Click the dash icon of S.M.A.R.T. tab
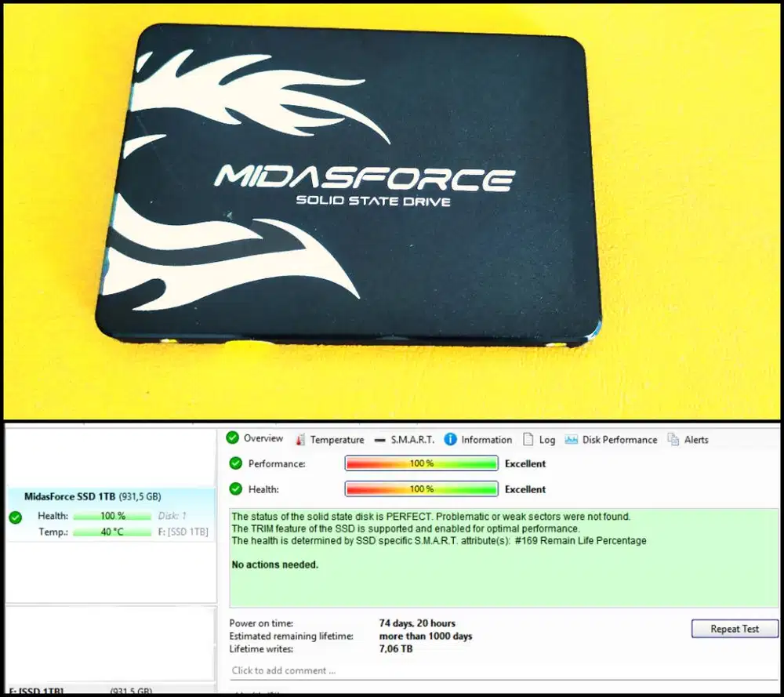 (x=380, y=441)
